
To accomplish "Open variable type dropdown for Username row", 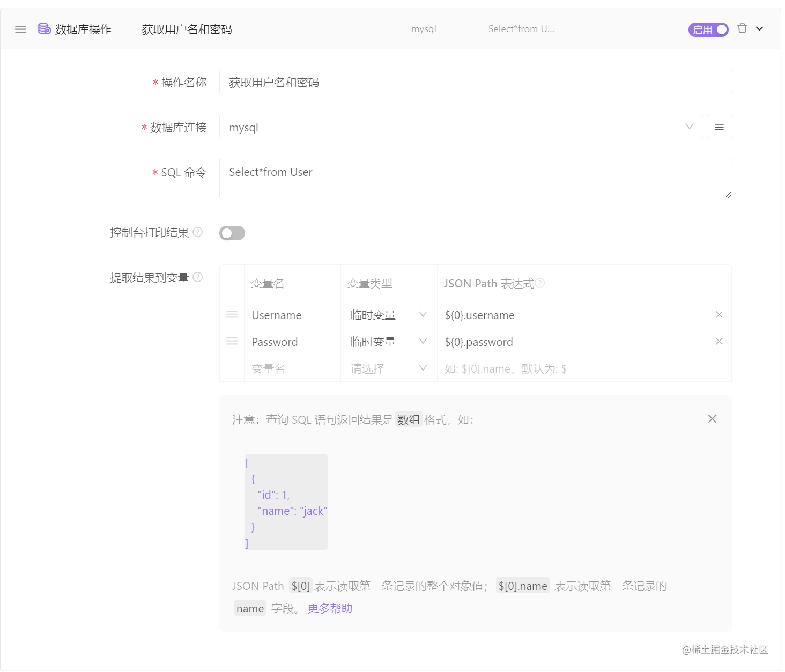I will [389, 315].
